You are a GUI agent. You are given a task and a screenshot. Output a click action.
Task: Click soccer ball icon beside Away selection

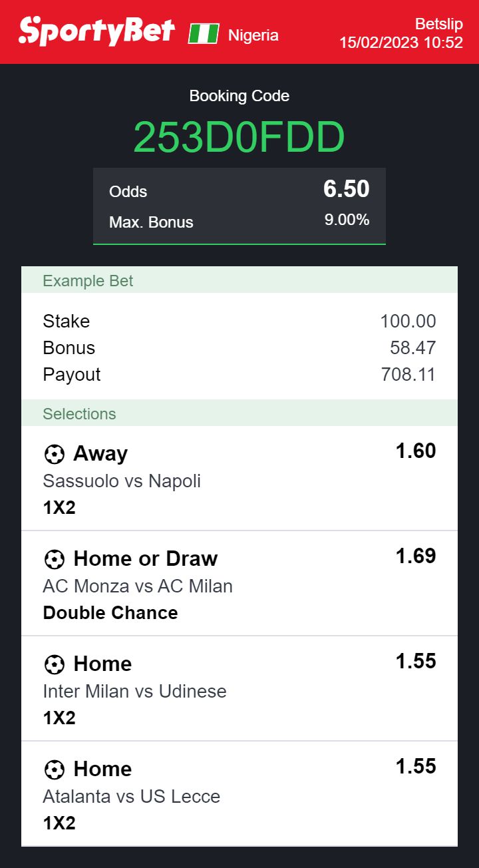[54, 454]
